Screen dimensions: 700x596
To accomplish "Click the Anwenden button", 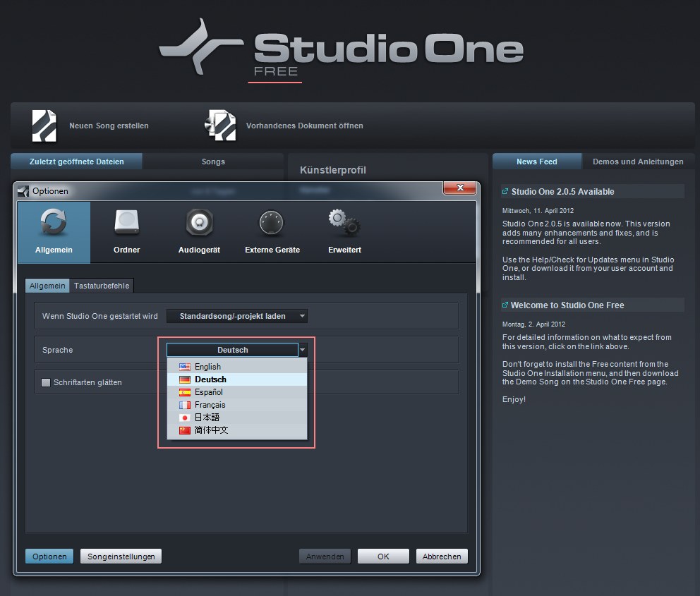I will pyautogui.click(x=325, y=557).
